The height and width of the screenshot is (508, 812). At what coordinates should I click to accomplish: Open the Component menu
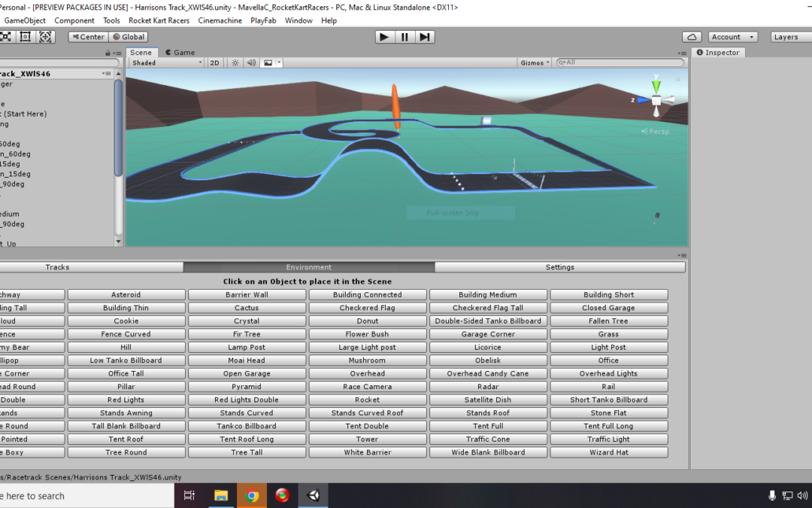[74, 21]
